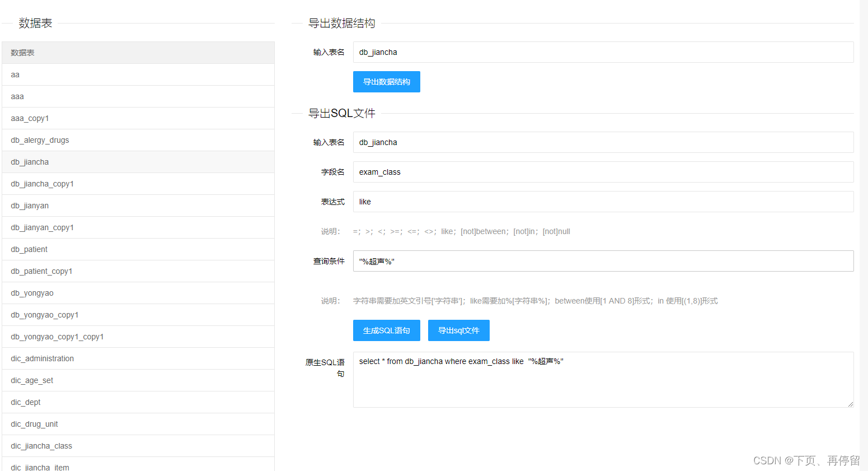The height and width of the screenshot is (471, 868).
Task: Grab the textarea resize handle corner
Action: point(850,404)
